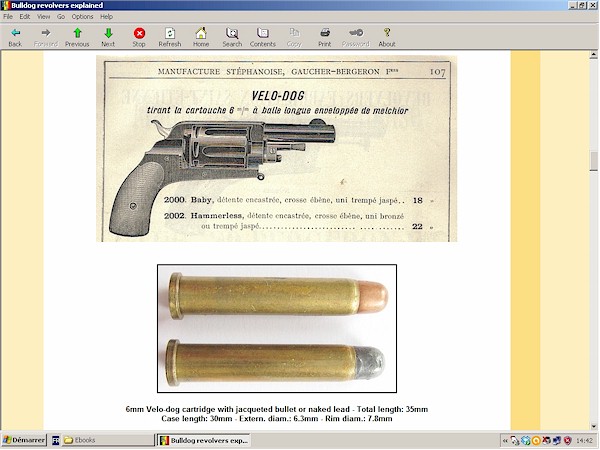The height and width of the screenshot is (450, 600).
Task: Show the Contents panel
Action: click(x=262, y=37)
